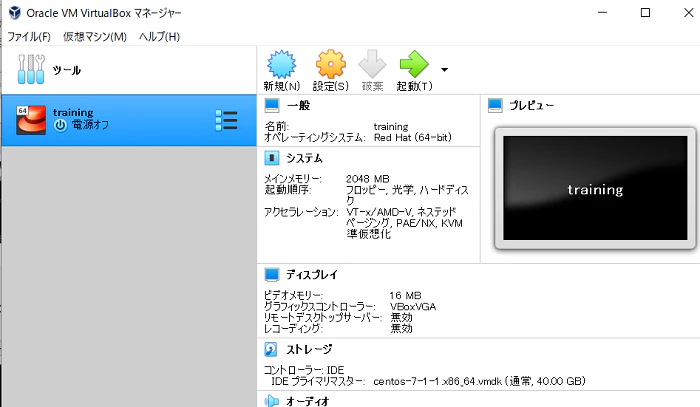Screen dimensions: 700x407
Task: Click the Display (ディスプレイ) monitor icon
Action: [271, 274]
